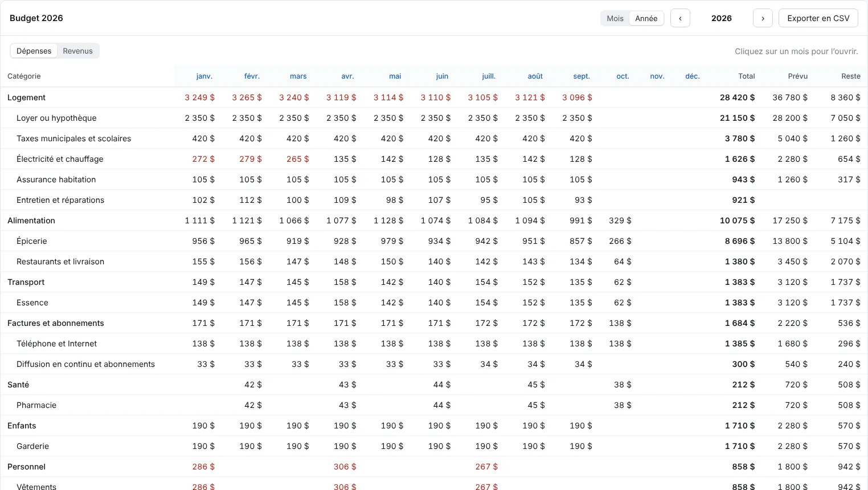868x490 pixels.
Task: Switch the view to Mois
Action: [x=615, y=18]
